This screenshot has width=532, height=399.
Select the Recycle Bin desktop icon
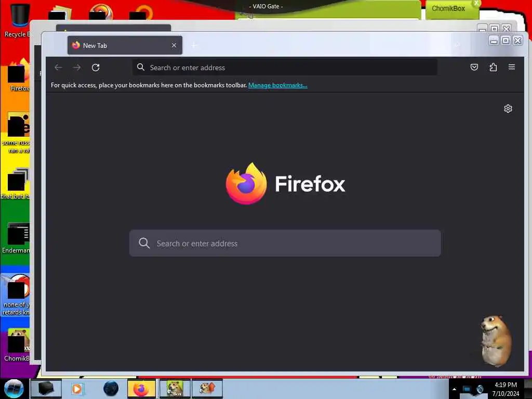17,20
